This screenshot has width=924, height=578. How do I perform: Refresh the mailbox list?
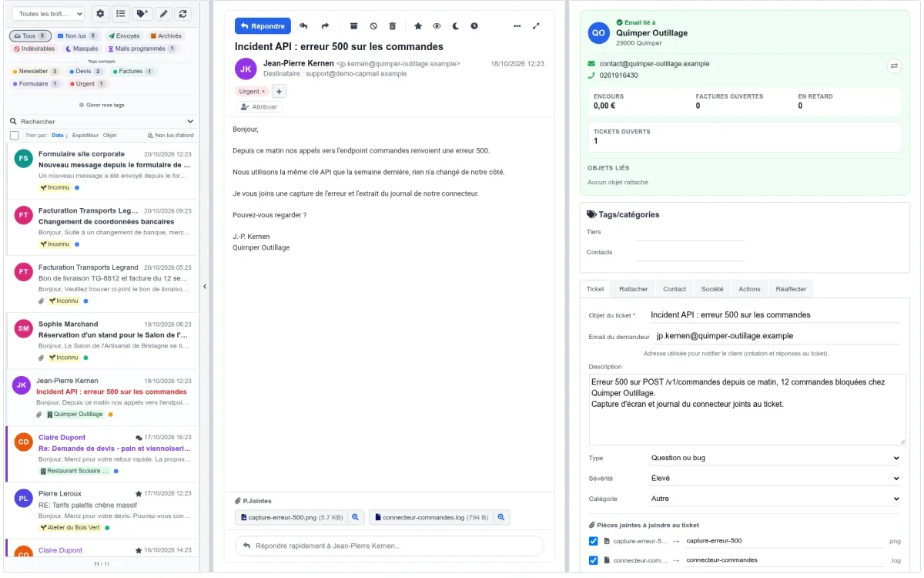182,14
